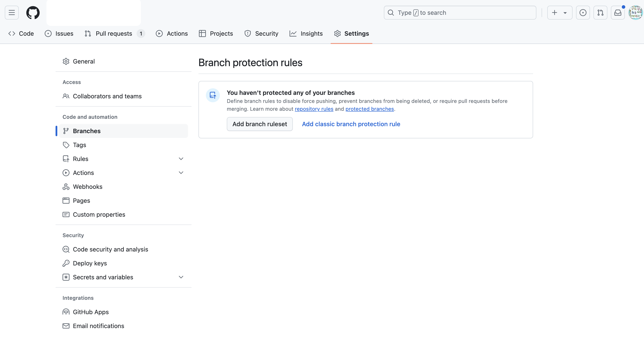This screenshot has height=352, width=644.
Task: Open Webhooks settings in sidebar
Action: 88,186
